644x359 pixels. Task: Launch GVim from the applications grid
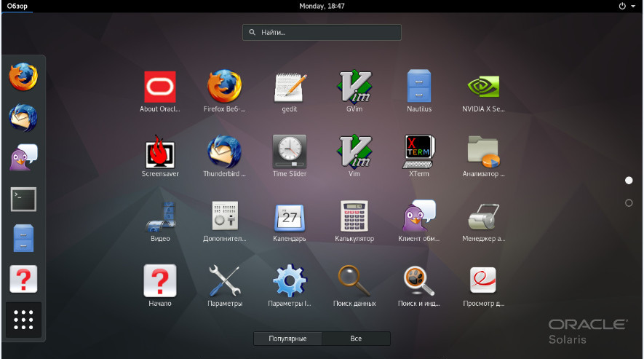pyautogui.click(x=354, y=87)
